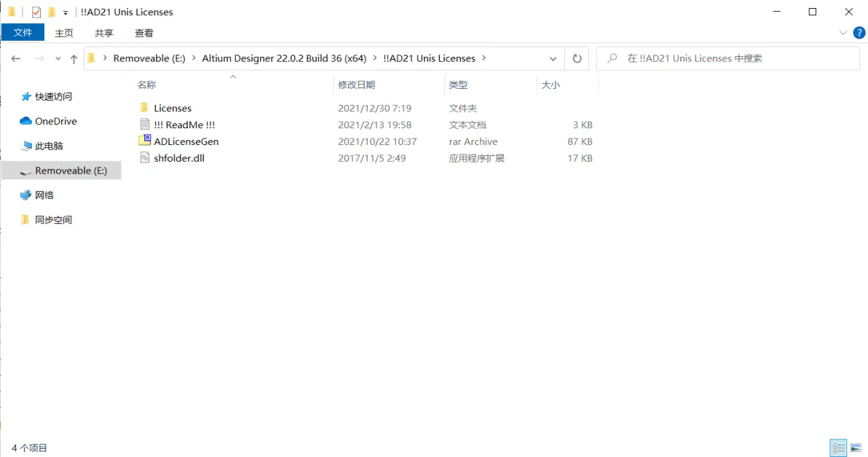Sort by the 名称 column header
Screen dimensions: 868x457
click(146, 85)
